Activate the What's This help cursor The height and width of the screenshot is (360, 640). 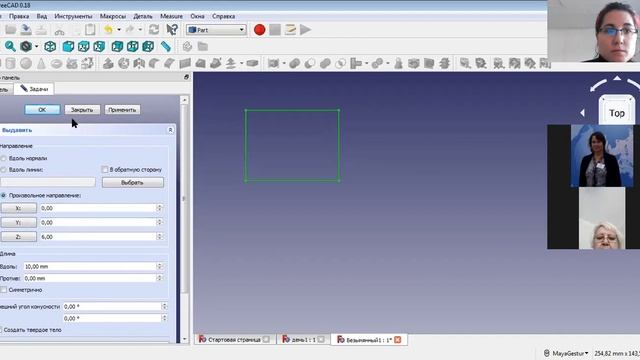pos(172,29)
